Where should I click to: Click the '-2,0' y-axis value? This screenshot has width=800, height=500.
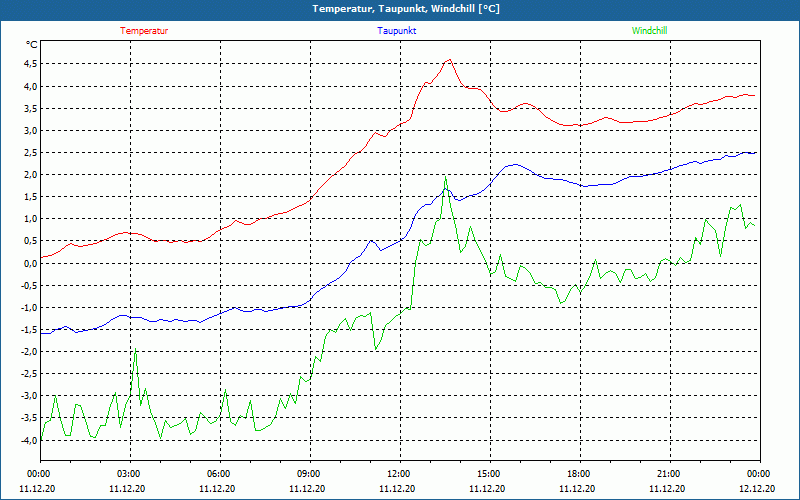coord(29,352)
